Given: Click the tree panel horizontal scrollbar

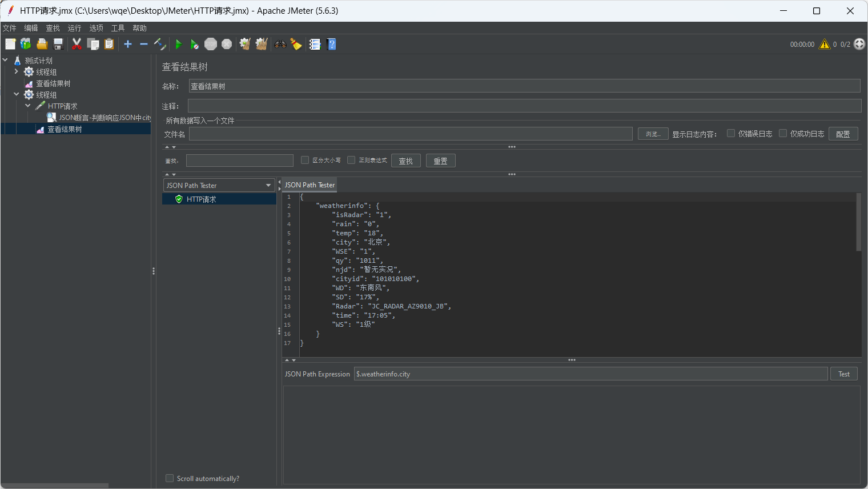Looking at the screenshot, I should pyautogui.click(x=55, y=486).
